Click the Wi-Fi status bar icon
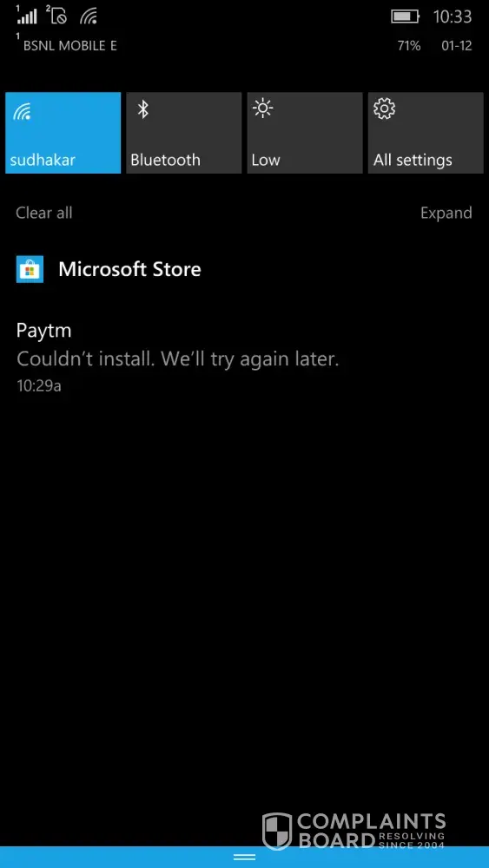The width and height of the screenshot is (489, 868). click(89, 16)
